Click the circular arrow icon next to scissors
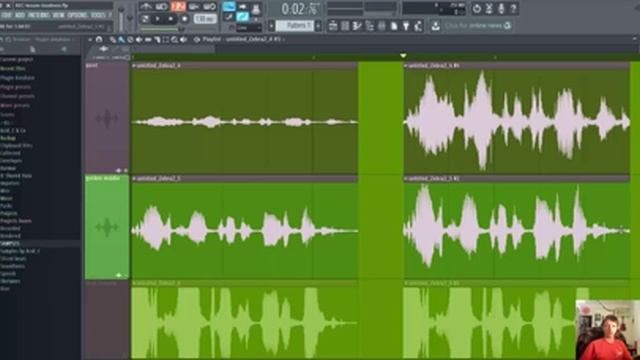640x360 pixels. [477, 8]
